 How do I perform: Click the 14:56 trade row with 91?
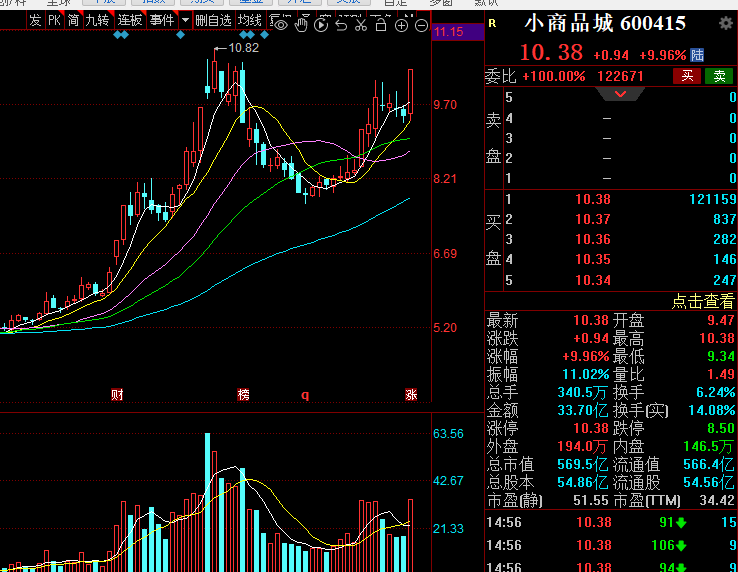[x=611, y=522]
